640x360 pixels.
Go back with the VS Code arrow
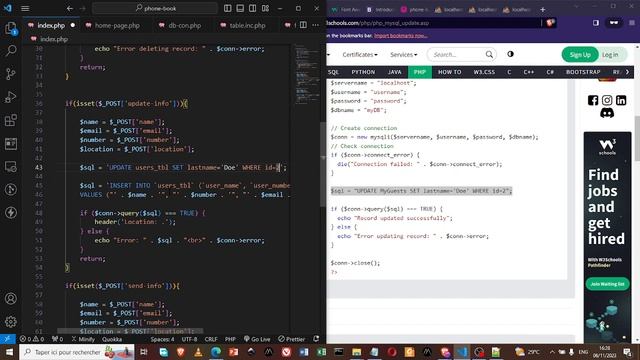click(x=70, y=8)
